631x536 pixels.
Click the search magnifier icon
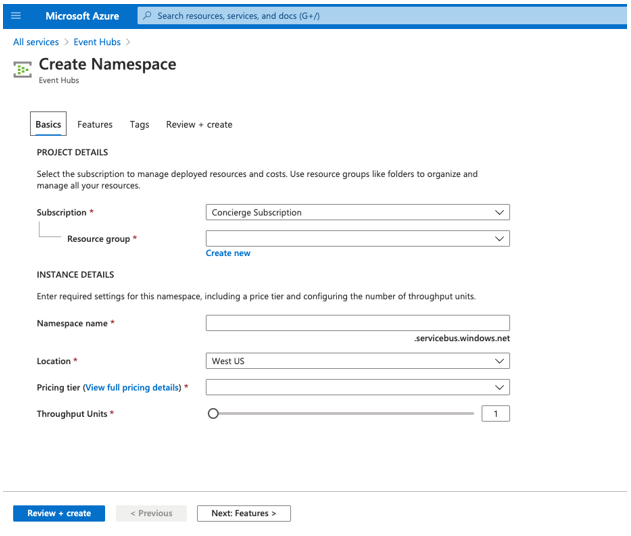pyautogui.click(x=147, y=16)
